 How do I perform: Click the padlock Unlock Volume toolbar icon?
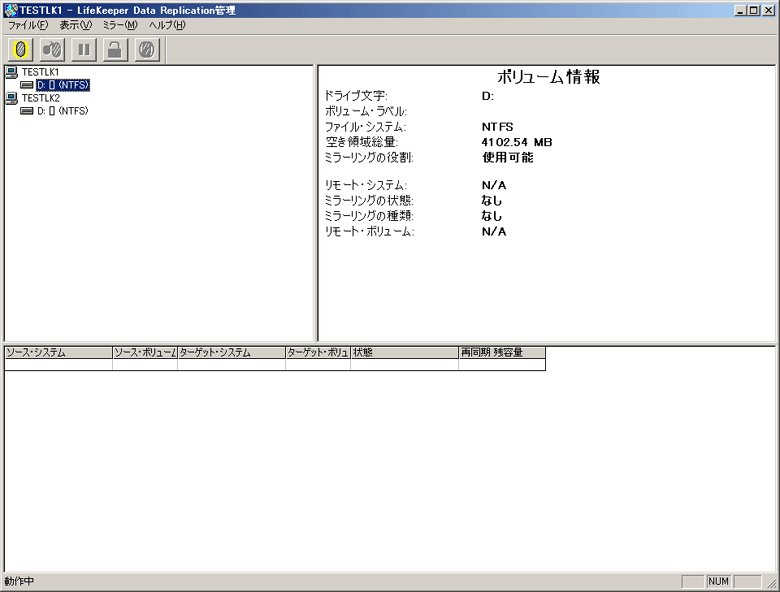coord(115,50)
